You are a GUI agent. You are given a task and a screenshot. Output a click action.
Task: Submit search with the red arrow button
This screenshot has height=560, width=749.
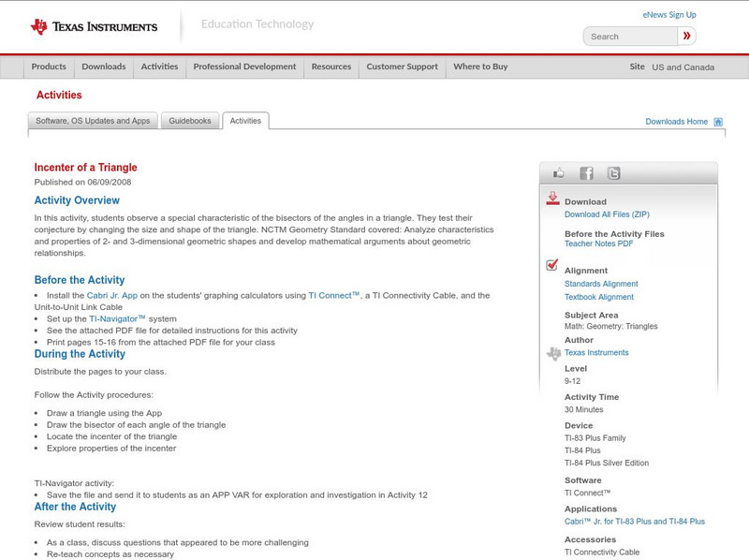tap(686, 36)
